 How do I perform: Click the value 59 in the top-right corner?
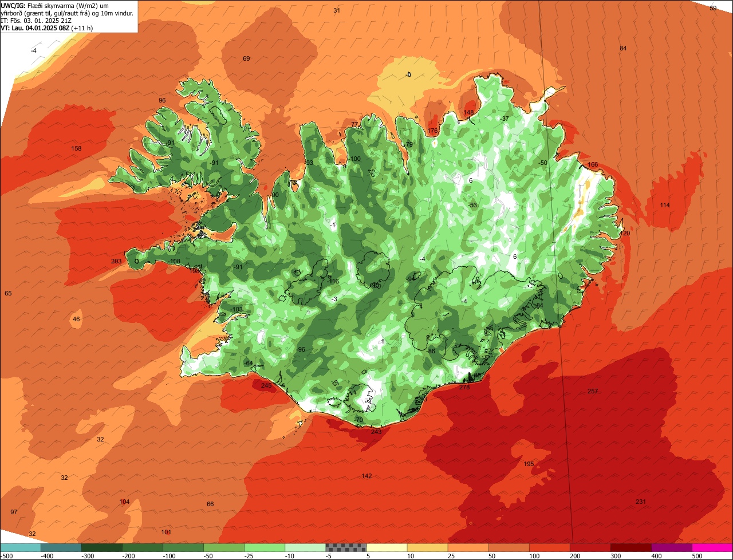tap(713, 8)
